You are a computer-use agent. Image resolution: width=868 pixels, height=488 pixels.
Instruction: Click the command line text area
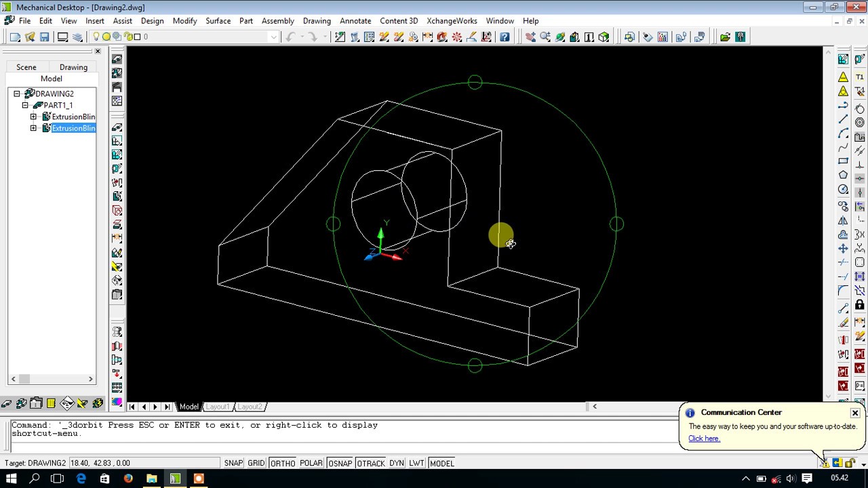(x=344, y=436)
